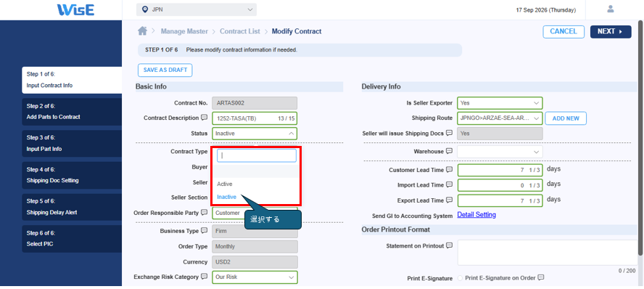Open help bubble beside Statement on Printout
This screenshot has height=289, width=644.
450,245
